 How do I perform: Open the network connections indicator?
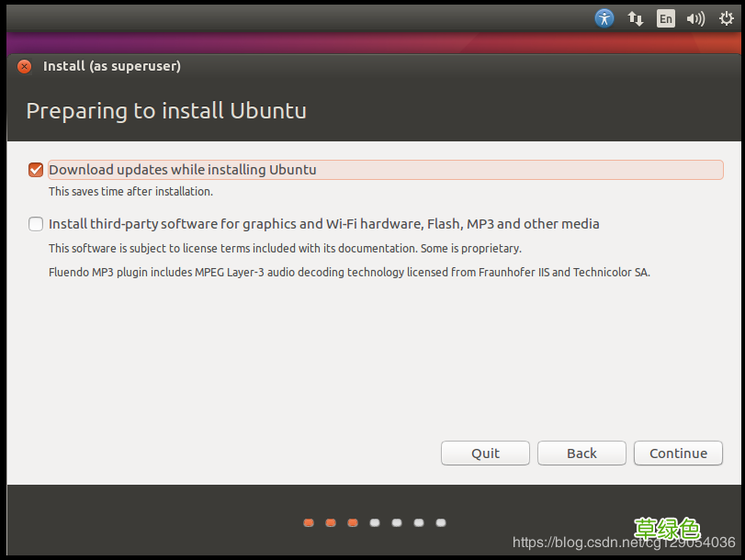[x=636, y=19]
